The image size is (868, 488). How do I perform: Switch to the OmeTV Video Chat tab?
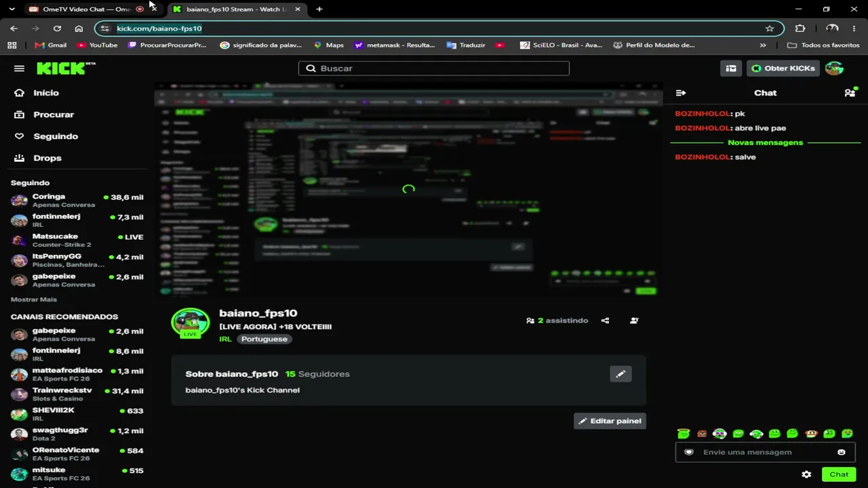tap(85, 9)
